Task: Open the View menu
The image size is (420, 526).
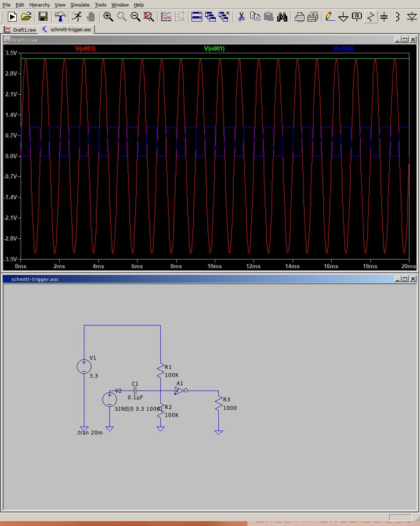Action: [60, 5]
